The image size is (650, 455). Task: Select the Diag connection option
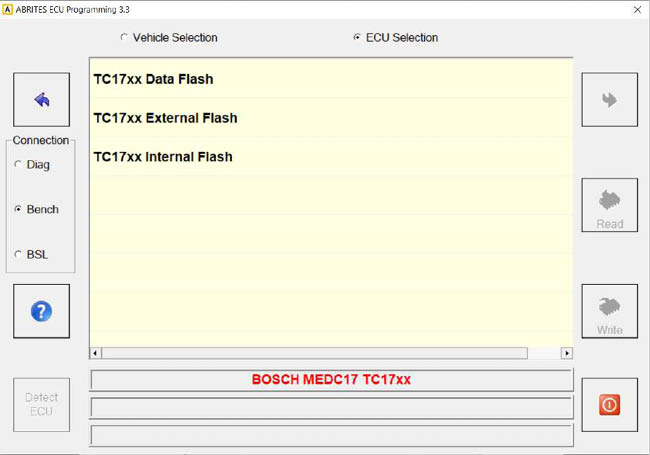(18, 165)
